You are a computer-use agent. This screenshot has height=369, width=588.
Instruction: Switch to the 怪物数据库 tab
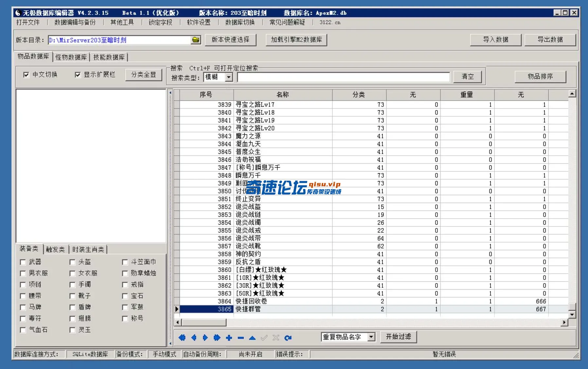pos(71,57)
